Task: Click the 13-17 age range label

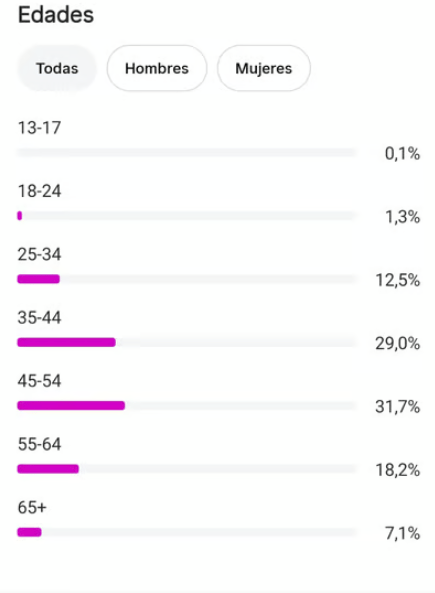Action: tap(39, 128)
